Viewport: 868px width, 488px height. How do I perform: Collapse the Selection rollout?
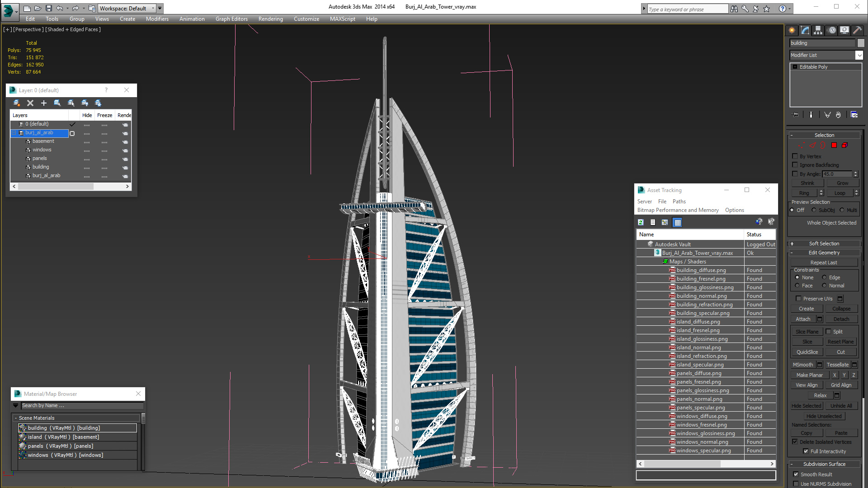tap(825, 135)
